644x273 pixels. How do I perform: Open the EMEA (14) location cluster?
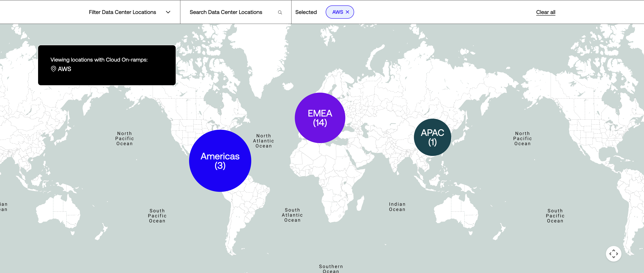click(320, 118)
